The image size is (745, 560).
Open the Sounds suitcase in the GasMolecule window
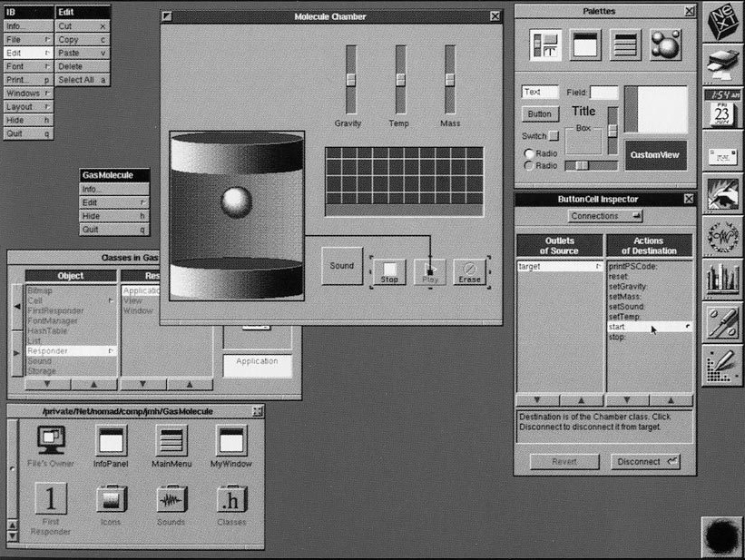[x=172, y=500]
